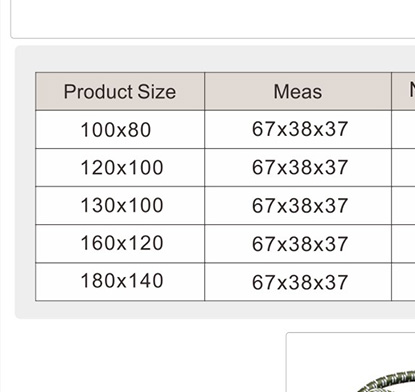Click the 67x38x37 value in the 100x80 row
The image size is (415, 392).
click(x=300, y=129)
